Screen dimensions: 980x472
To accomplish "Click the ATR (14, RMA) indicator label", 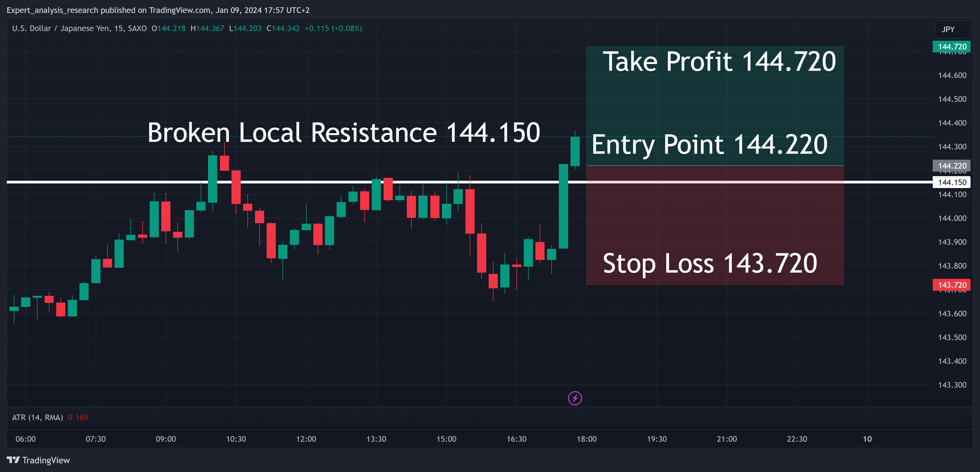I will pos(37,418).
